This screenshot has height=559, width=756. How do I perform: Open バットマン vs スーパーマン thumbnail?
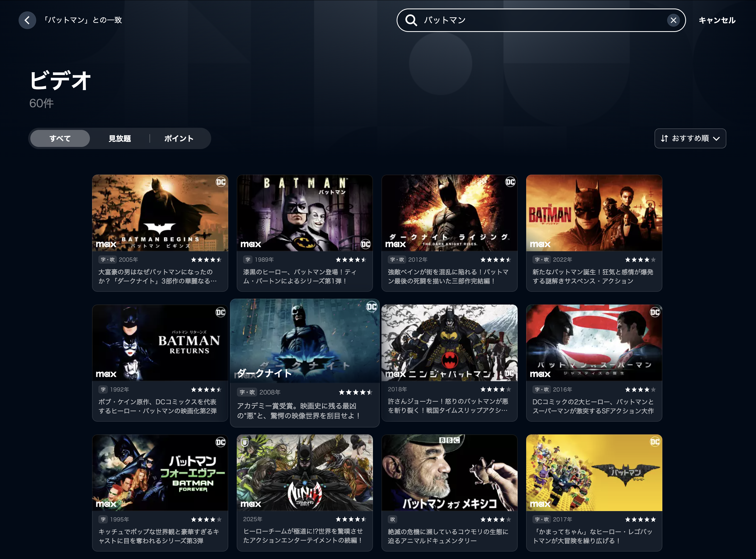(x=594, y=342)
